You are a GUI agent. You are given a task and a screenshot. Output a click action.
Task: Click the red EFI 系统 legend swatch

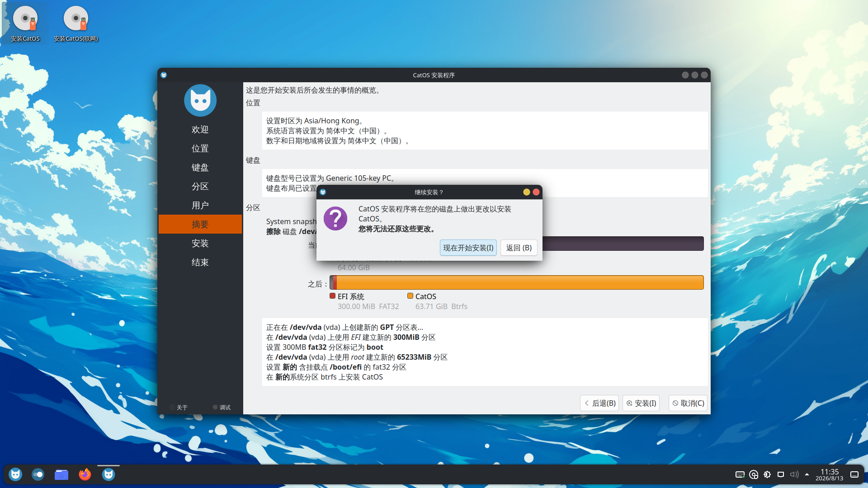332,296
